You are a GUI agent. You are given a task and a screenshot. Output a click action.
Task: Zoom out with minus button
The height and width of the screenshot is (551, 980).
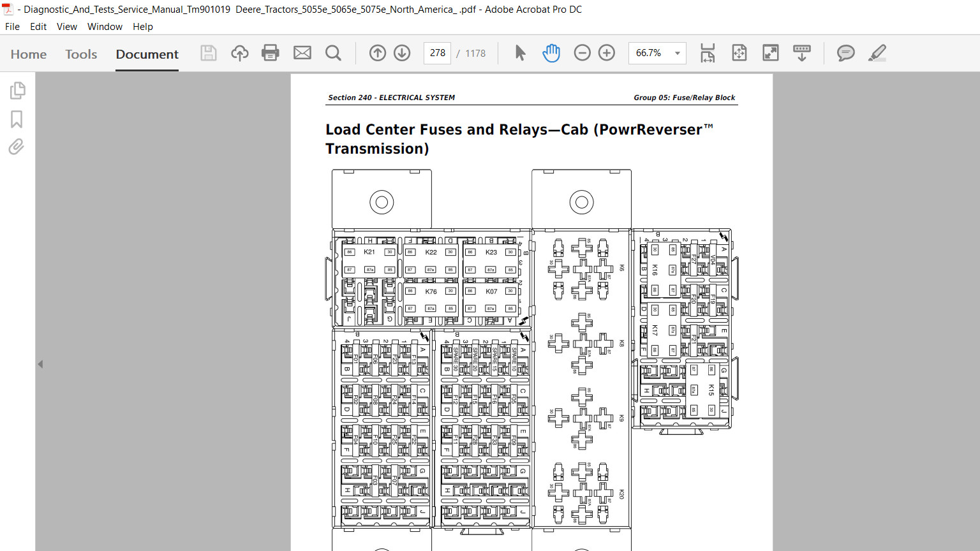point(583,53)
